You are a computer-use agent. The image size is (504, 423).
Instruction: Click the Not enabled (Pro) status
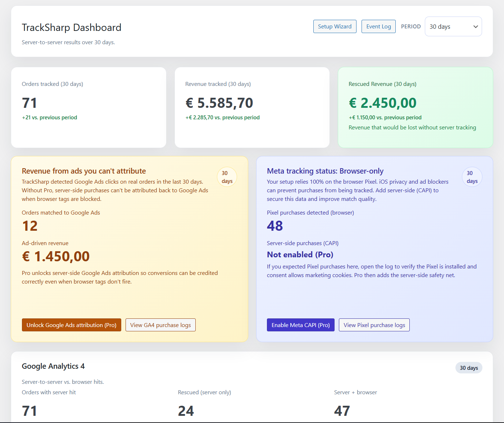click(300, 255)
